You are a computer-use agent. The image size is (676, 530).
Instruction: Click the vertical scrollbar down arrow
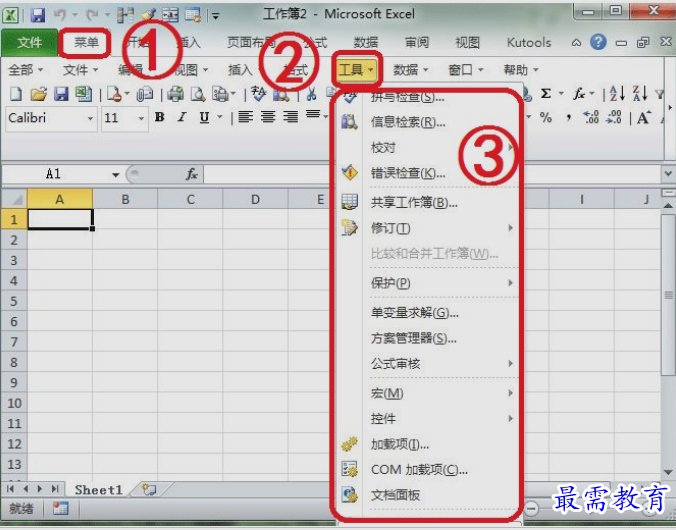pos(668,473)
